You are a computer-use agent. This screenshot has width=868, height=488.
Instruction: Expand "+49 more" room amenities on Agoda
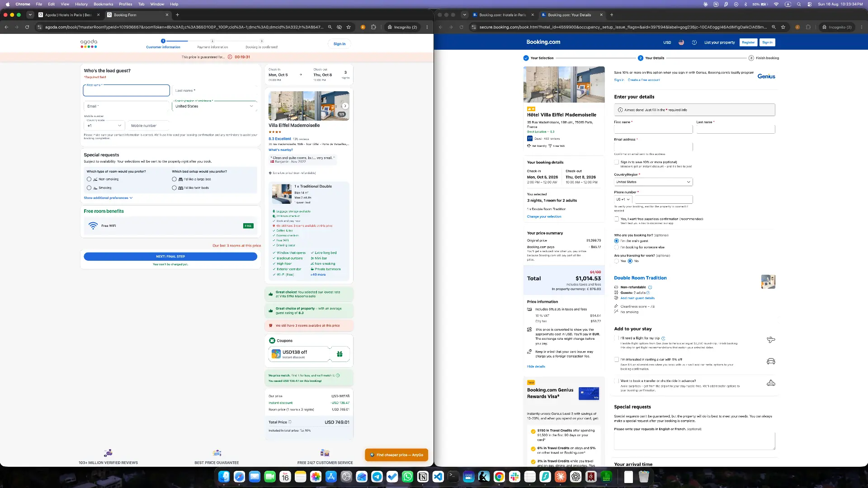[318, 275]
